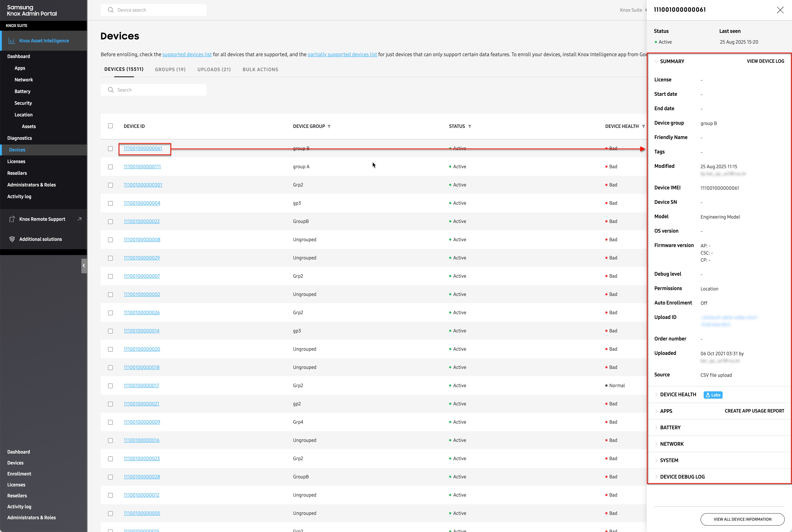Select checkbox for device 111001000000111

tap(110, 167)
